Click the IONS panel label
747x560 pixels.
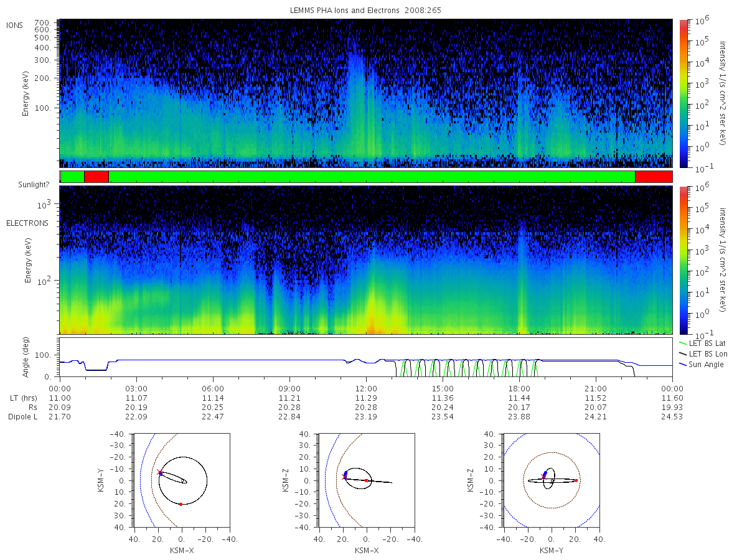(15, 26)
